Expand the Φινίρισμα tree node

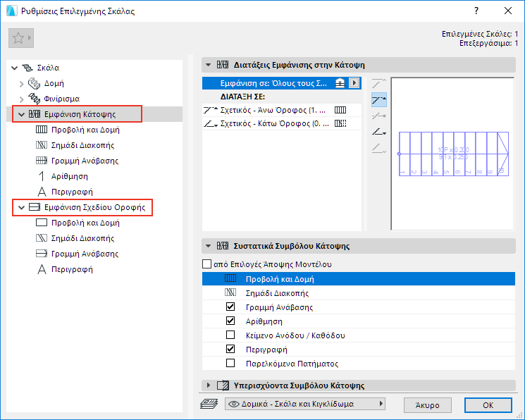coord(22,99)
